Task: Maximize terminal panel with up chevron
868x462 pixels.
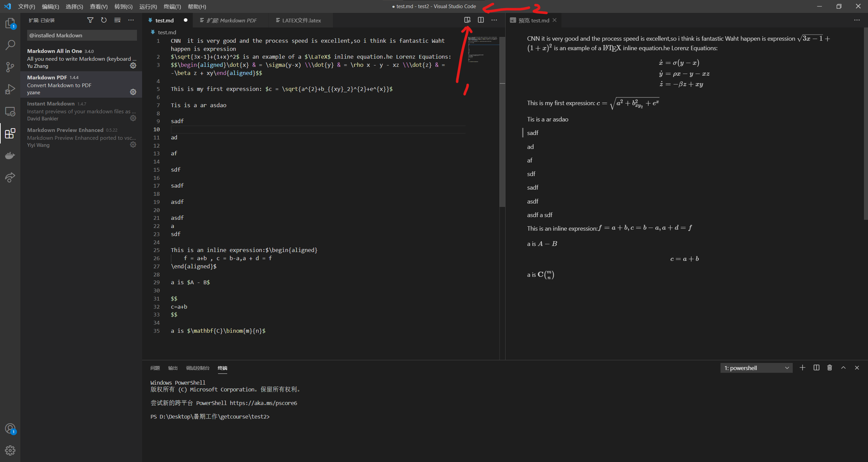Action: (x=843, y=368)
